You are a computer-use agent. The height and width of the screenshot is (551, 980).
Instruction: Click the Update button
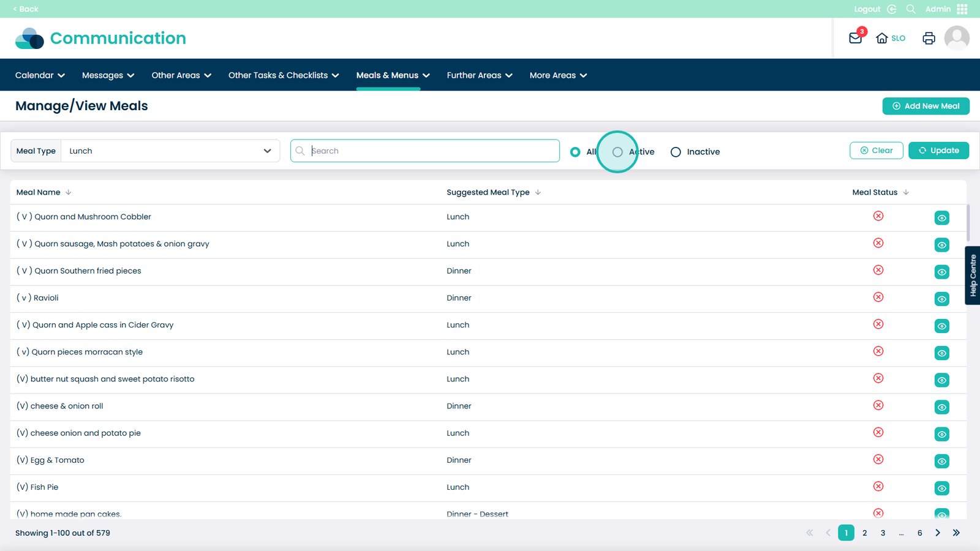(x=938, y=151)
